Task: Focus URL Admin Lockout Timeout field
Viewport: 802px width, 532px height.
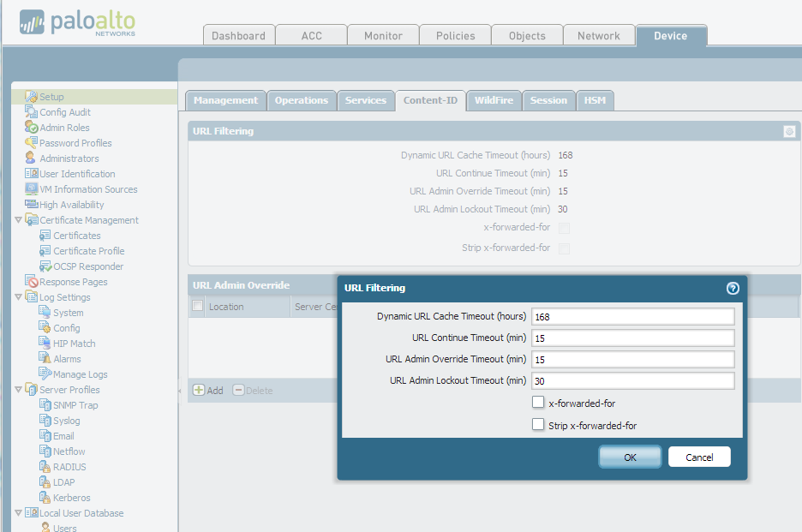Action: tap(632, 381)
